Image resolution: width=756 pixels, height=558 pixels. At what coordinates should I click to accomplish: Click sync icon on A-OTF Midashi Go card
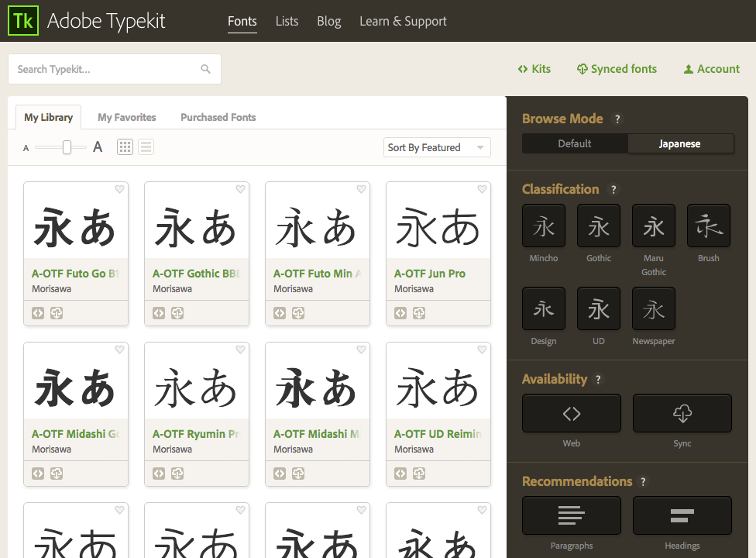click(57, 474)
